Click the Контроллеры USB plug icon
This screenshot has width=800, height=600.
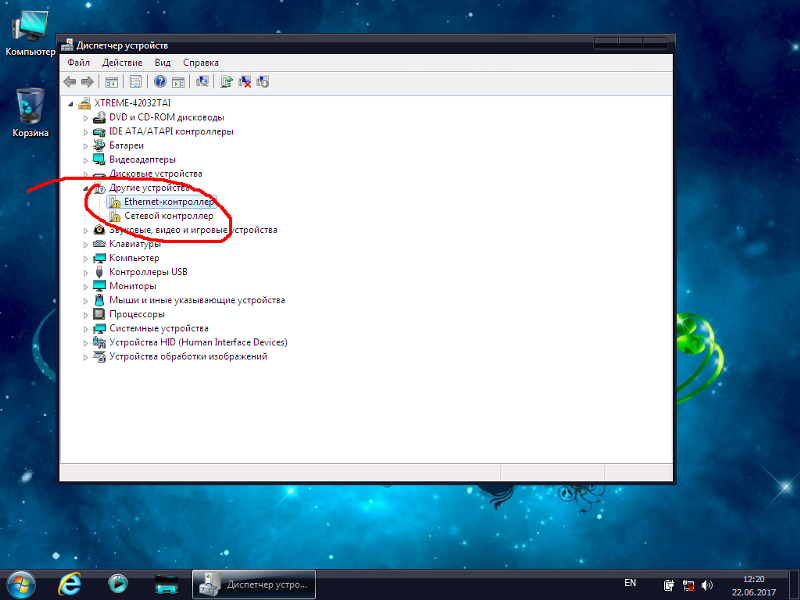pyautogui.click(x=99, y=272)
